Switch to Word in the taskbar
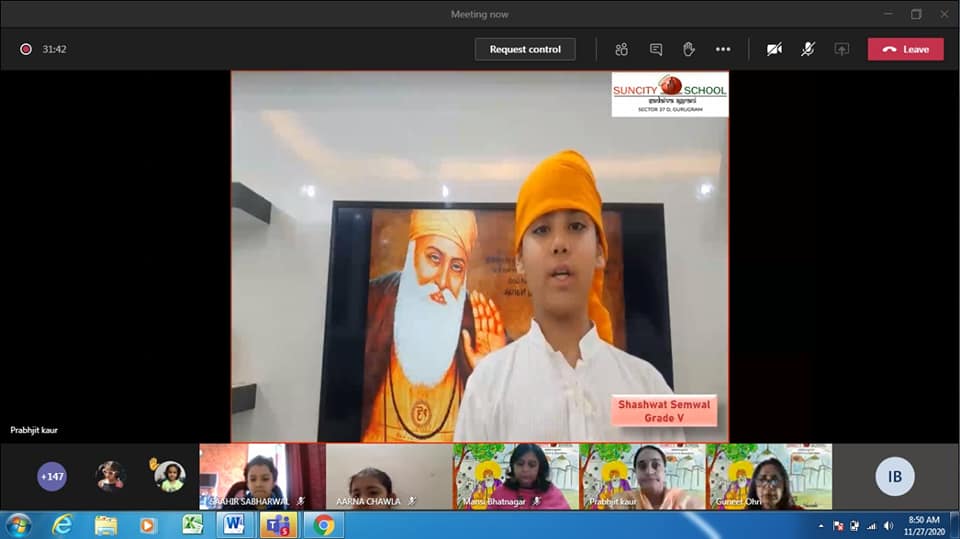This screenshot has width=960, height=539. click(x=234, y=525)
